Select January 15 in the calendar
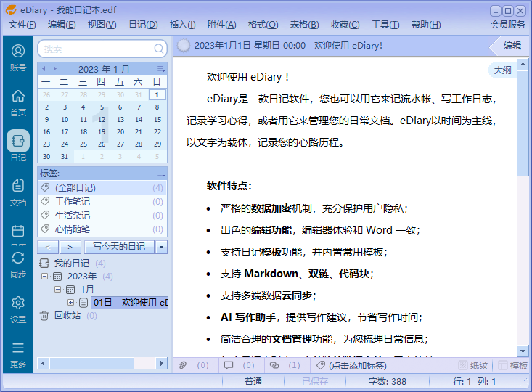 [157, 120]
